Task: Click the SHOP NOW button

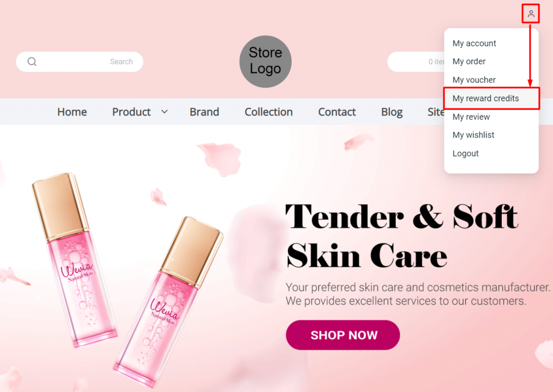Action: point(343,335)
